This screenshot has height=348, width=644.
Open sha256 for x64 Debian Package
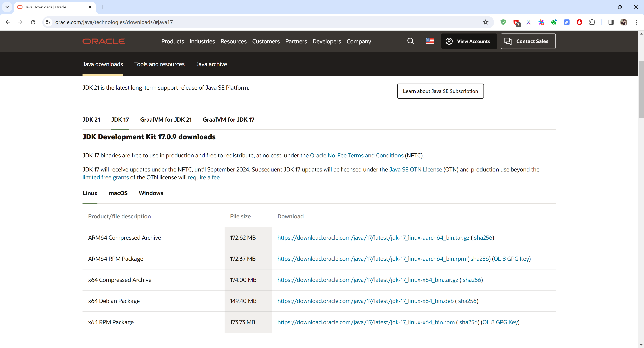(467, 301)
